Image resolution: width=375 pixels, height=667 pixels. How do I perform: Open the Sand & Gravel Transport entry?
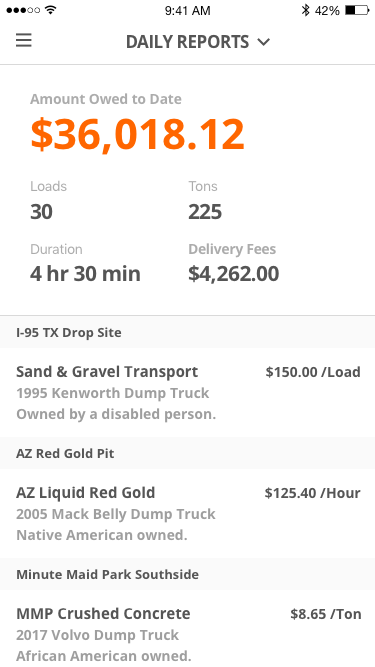click(x=188, y=392)
